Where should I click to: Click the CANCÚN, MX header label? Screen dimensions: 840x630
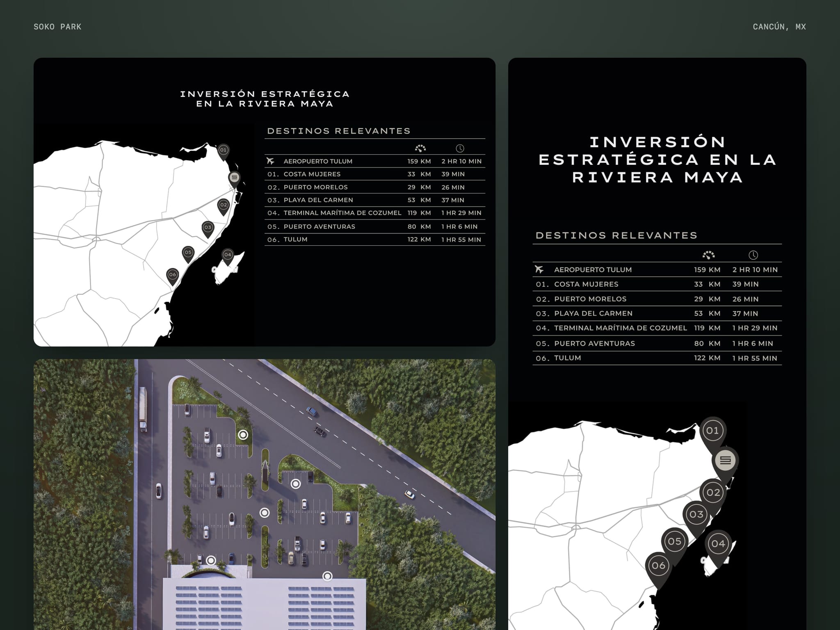pyautogui.click(x=779, y=27)
